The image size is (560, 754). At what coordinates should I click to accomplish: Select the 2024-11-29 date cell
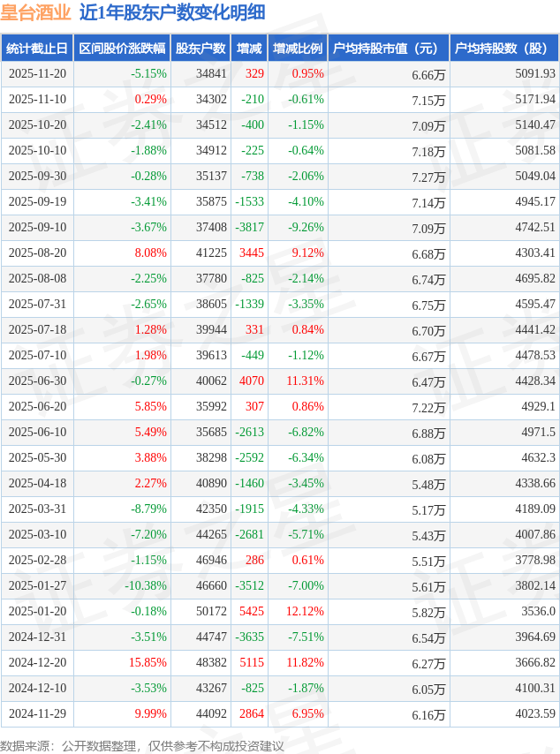pyautogui.click(x=37, y=714)
